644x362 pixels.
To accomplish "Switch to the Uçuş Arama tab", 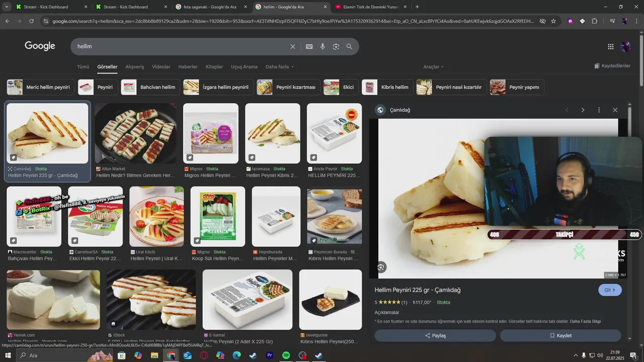I will click(244, 66).
